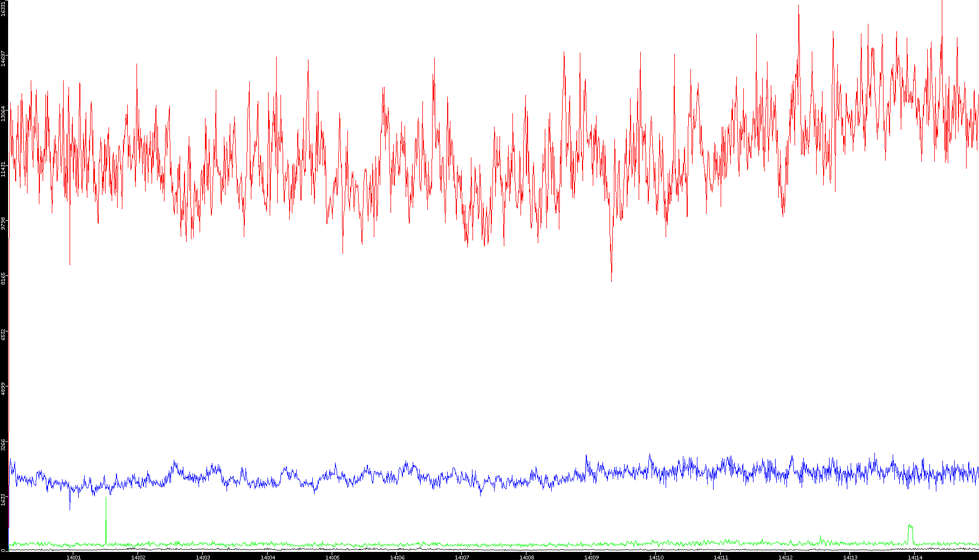Click the 14:07 time axis label
This screenshot has width=979, height=560.
click(x=462, y=557)
